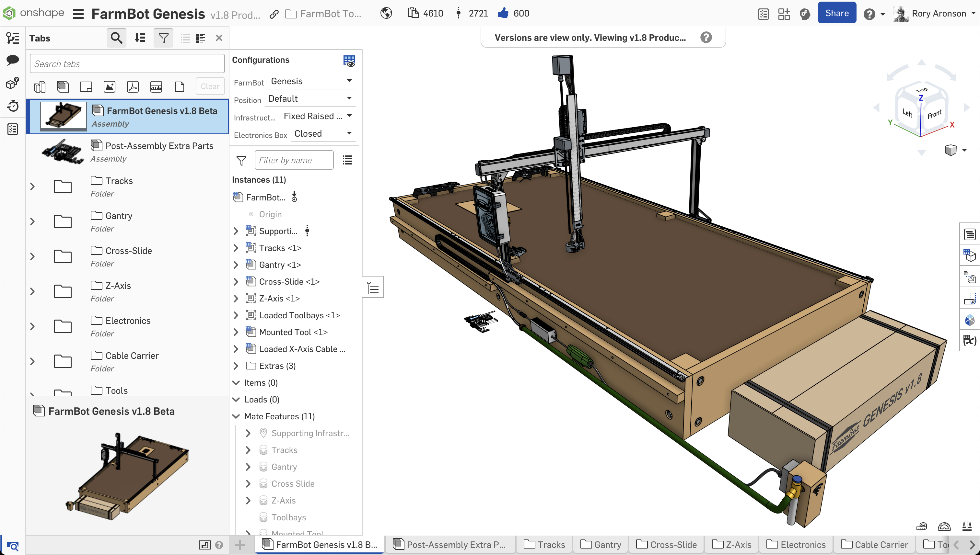The width and height of the screenshot is (980, 555).
Task: Click the version help question icon
Action: coord(706,37)
